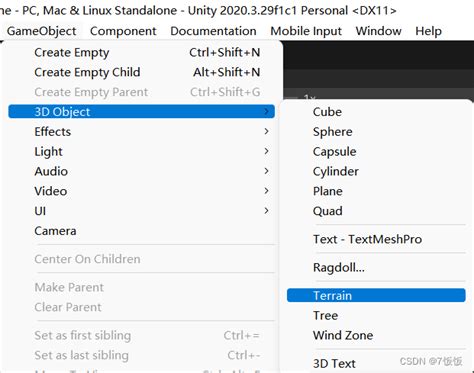
Task: Expand the Effects submenu arrow
Action: tap(266, 131)
